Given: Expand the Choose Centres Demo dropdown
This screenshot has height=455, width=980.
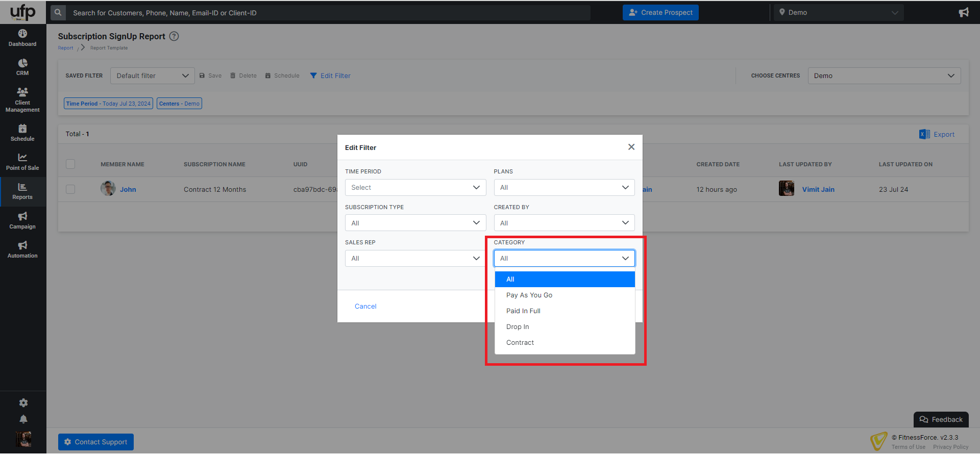Looking at the screenshot, I should coord(884,76).
